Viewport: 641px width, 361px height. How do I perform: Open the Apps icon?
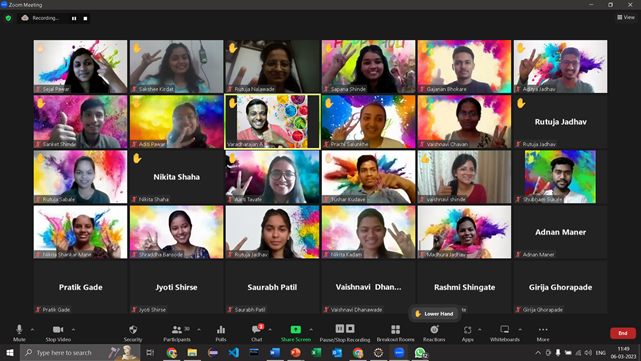coord(467,333)
